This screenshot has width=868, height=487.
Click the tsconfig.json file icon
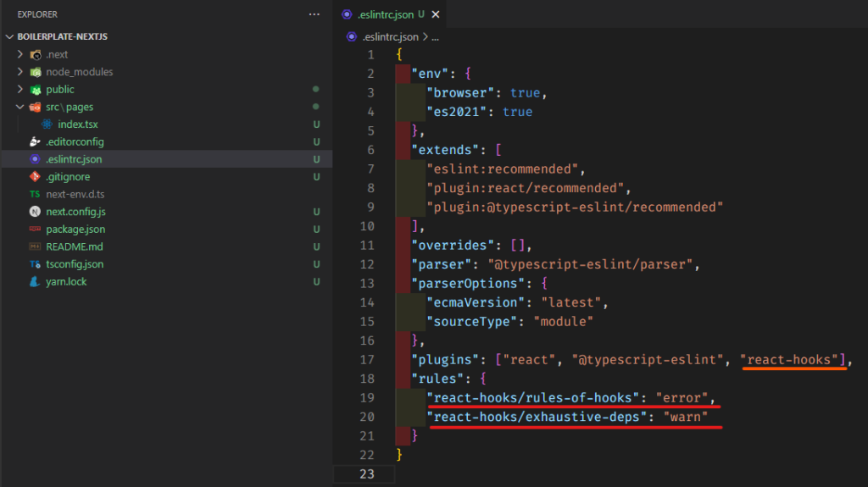35,264
